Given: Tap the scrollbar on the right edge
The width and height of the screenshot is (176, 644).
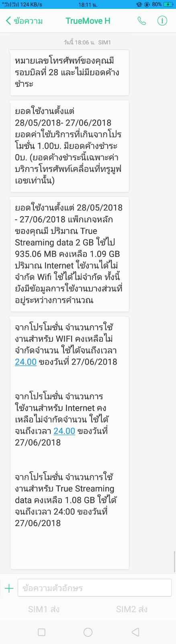Looking at the screenshot, I should coord(174,561).
